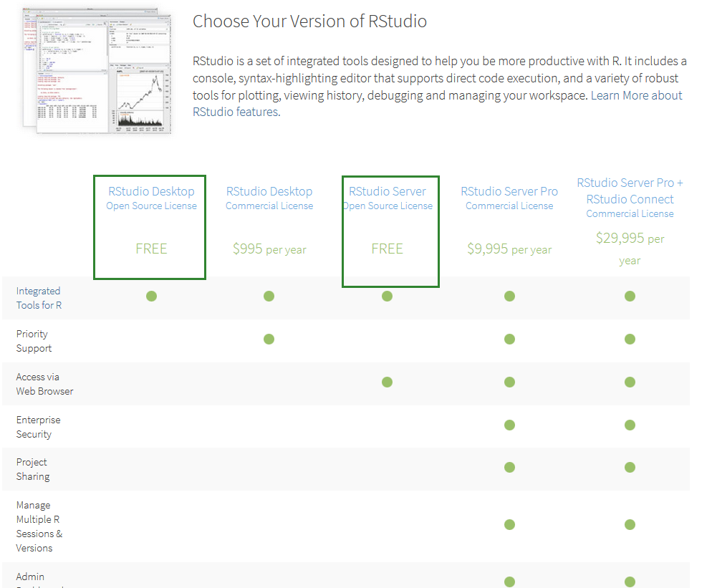This screenshot has width=712, height=588.
Task: Click 'Manage Multiple R Sessions & Versions' label
Action: [39, 526]
